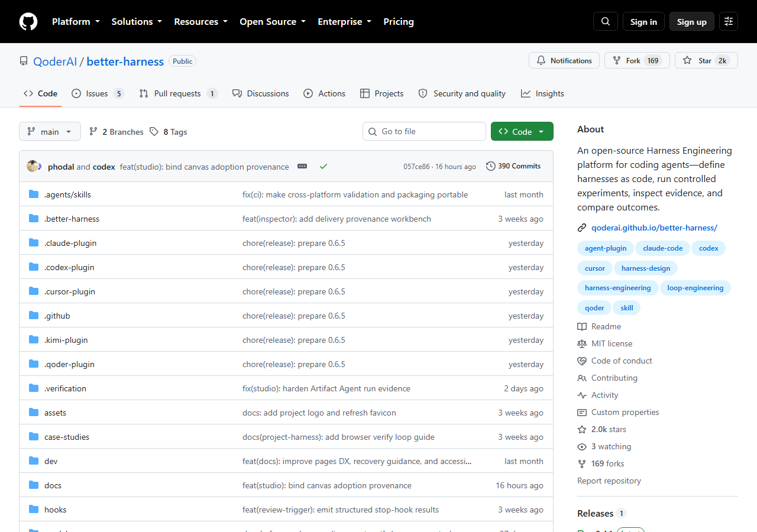This screenshot has height=532, width=757.
Task: Click the folder icon beside case-studies
Action: (x=34, y=437)
